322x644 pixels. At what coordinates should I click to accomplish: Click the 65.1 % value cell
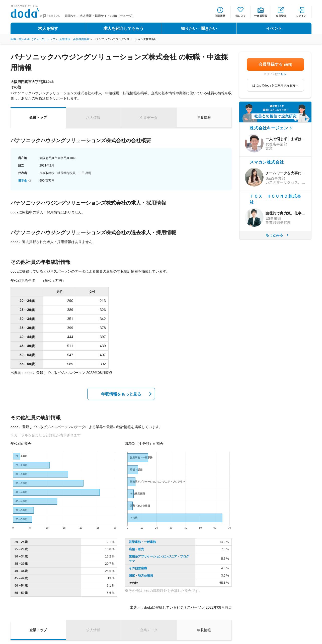213,583
